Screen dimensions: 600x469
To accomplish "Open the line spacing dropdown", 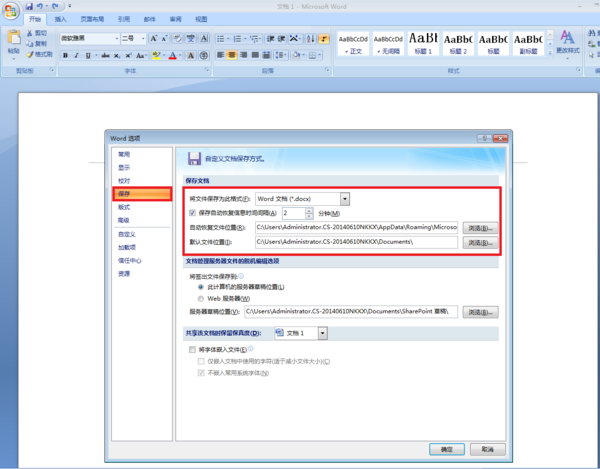I will click(281, 55).
